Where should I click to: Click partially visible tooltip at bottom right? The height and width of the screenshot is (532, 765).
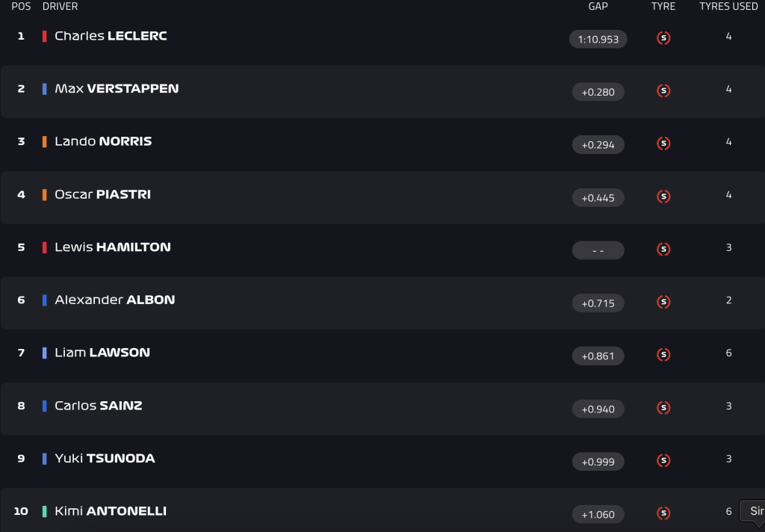(x=752, y=512)
